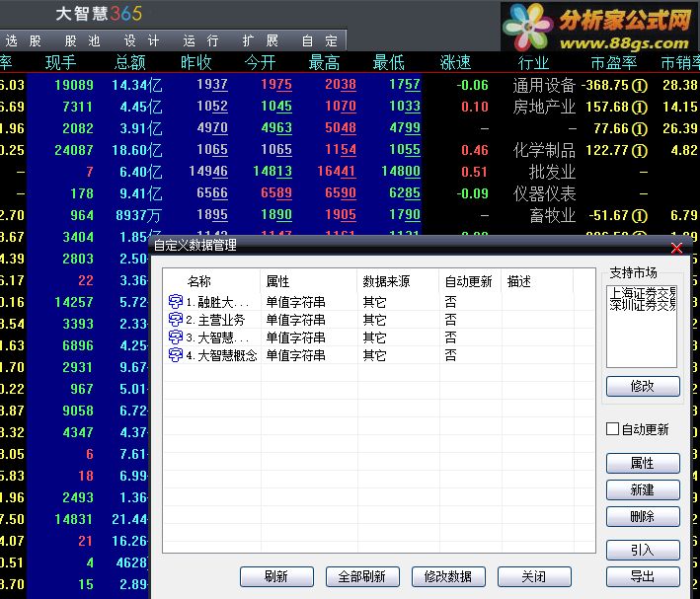The image size is (700, 599).
Task: Click the 最高 column header
Action: 324,62
